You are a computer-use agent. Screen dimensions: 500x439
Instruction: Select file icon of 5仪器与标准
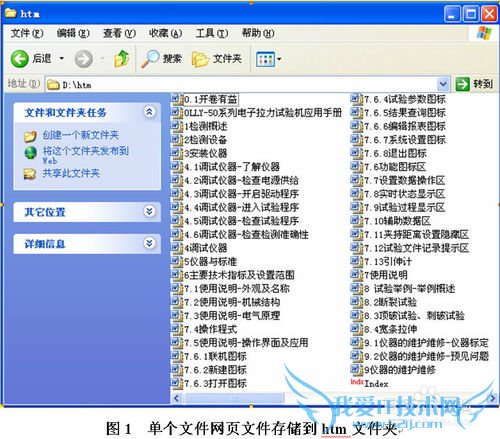176,261
